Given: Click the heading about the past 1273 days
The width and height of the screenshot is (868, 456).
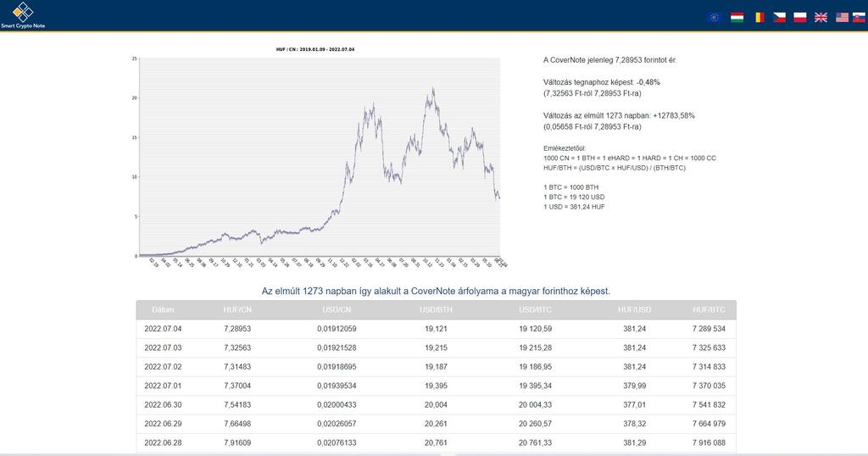Looking at the screenshot, I should coord(436,291).
